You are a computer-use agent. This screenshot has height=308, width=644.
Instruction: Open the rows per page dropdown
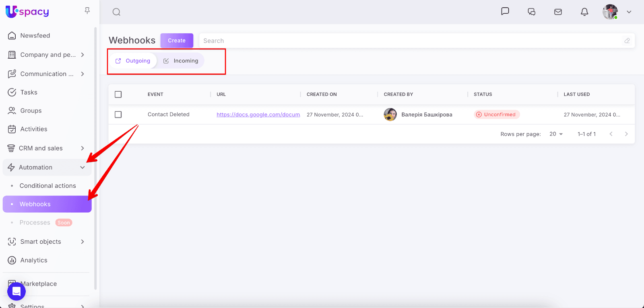click(556, 134)
